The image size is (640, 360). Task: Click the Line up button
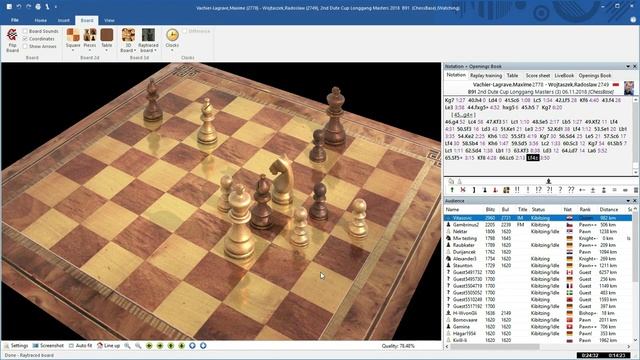[109, 346]
